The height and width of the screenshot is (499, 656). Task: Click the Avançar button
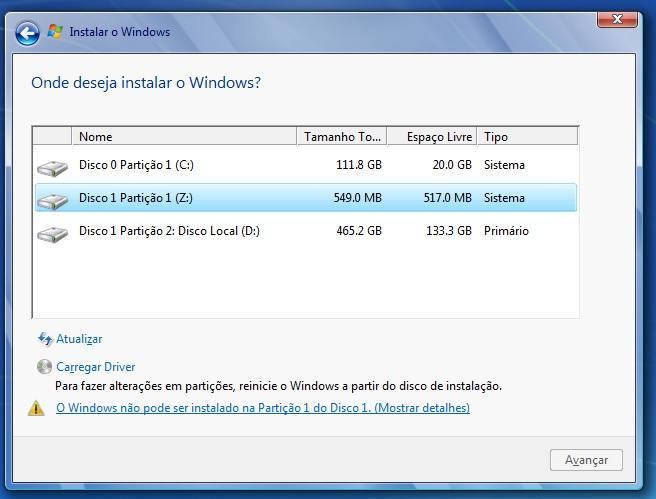586,460
